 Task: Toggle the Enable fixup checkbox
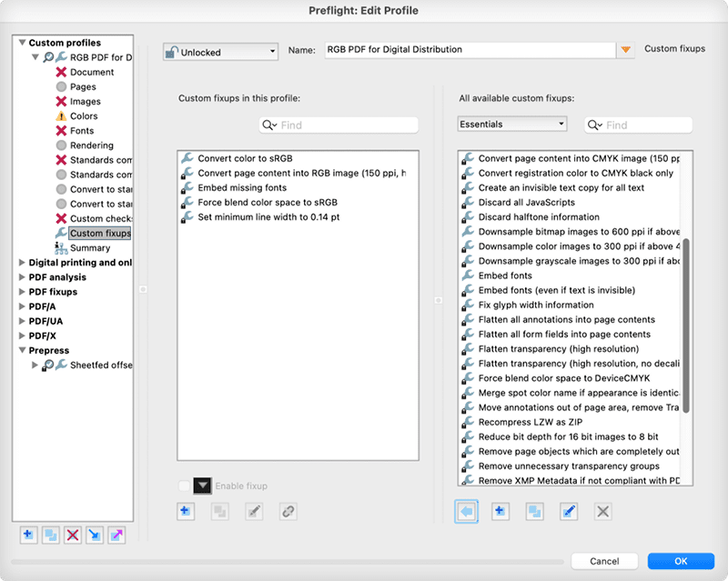pyautogui.click(x=185, y=486)
